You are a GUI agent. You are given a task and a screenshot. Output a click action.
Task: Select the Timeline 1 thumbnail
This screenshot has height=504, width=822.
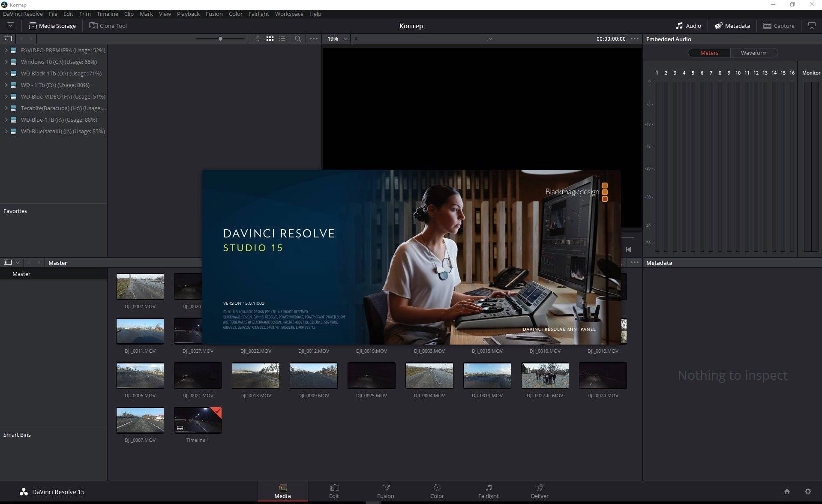click(x=198, y=420)
